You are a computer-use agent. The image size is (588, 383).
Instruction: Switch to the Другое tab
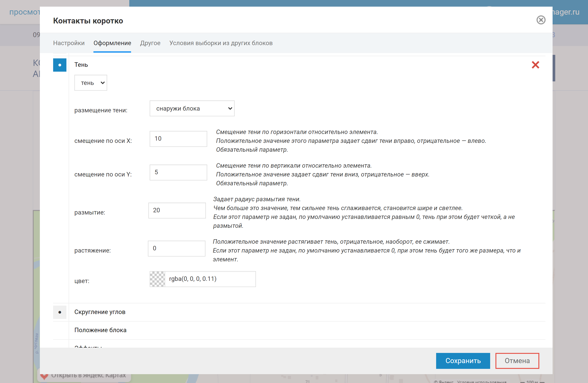click(x=150, y=43)
